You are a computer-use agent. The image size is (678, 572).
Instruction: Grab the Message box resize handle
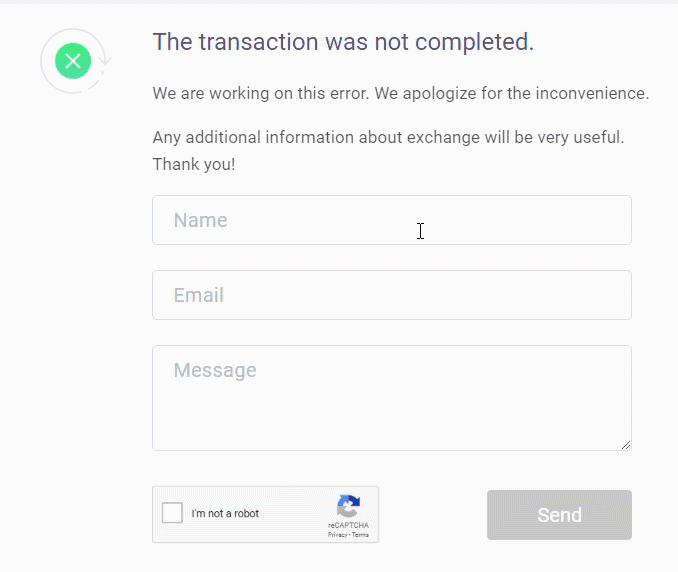(626, 445)
